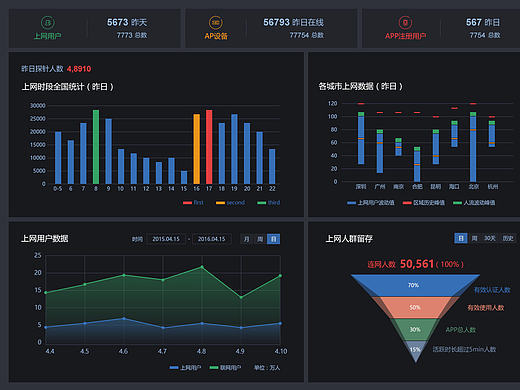Click the 有效使用人数 funnel label

485,308
